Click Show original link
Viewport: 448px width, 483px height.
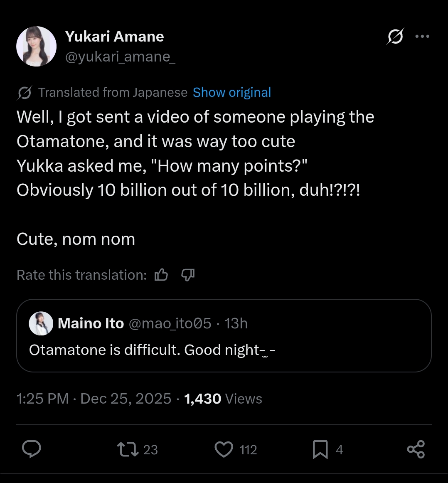[x=232, y=92]
